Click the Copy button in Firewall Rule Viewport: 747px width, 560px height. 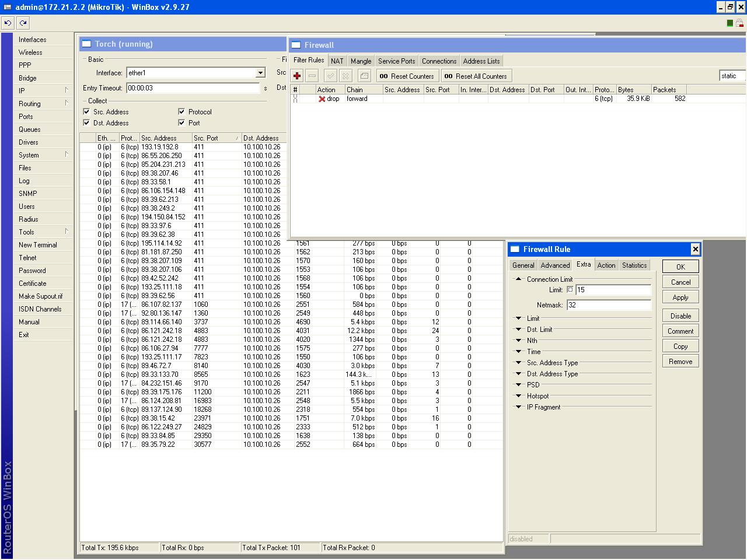680,346
